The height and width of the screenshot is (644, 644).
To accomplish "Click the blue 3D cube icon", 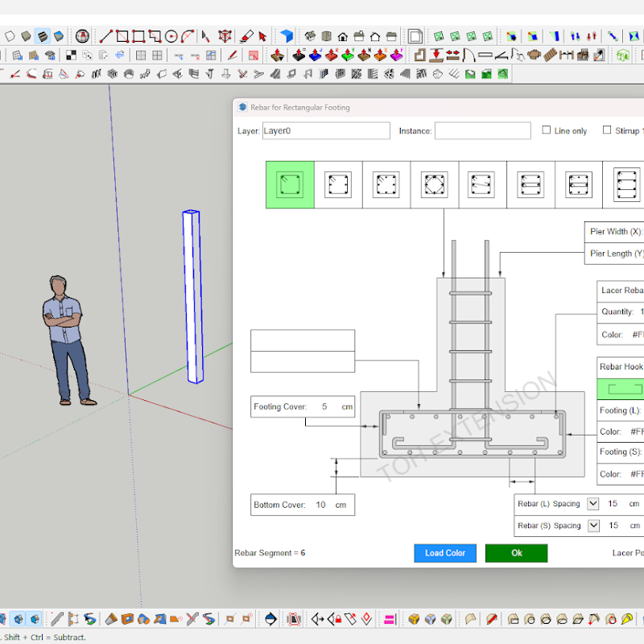I will (x=287, y=36).
